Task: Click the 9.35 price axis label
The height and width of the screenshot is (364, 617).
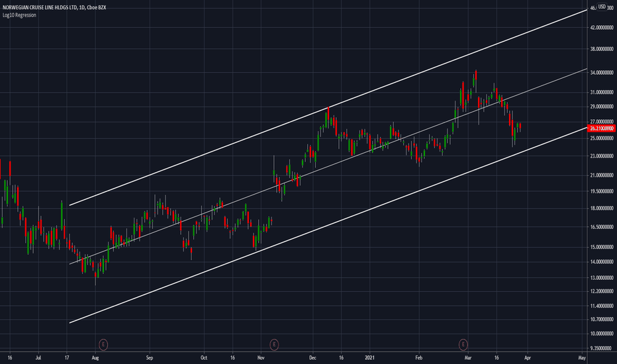Action: (602, 348)
